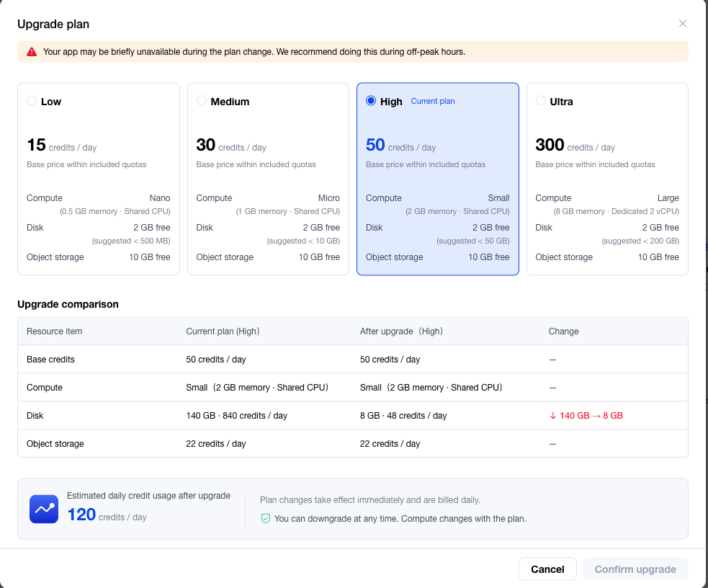Click the Current plan label link
Screen dimensions: 708x588
[x=433, y=101]
